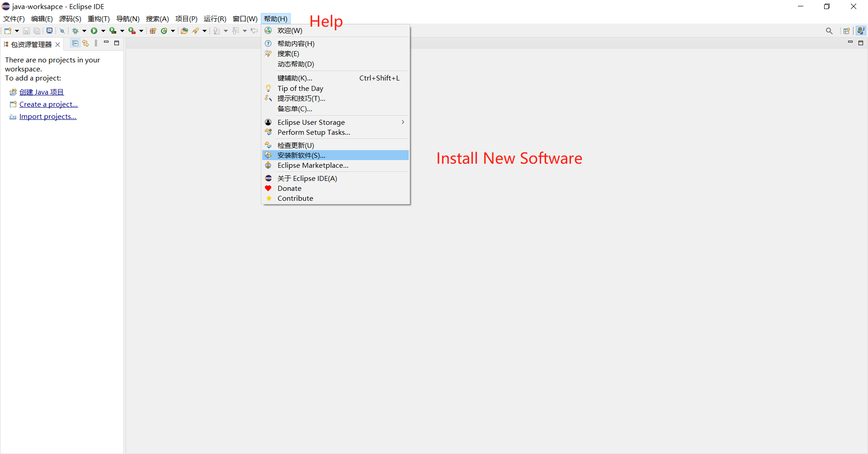
Task: Select 键辅助(K)... menu entry
Action: point(335,78)
